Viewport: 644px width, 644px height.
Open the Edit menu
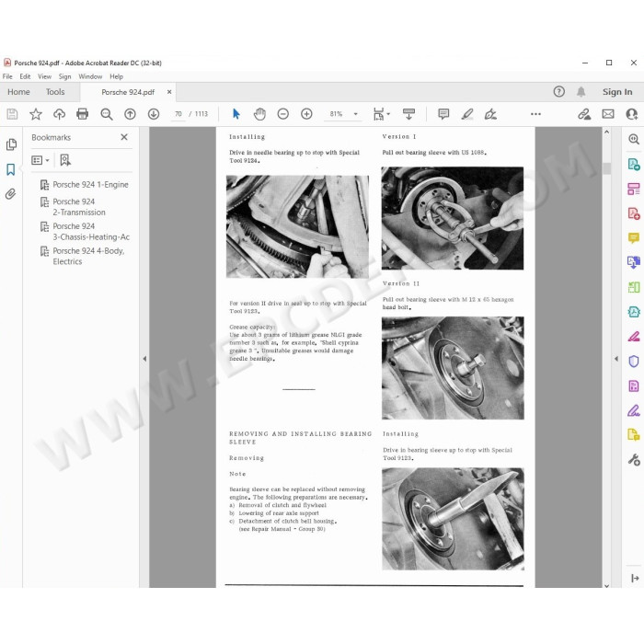[x=25, y=76]
